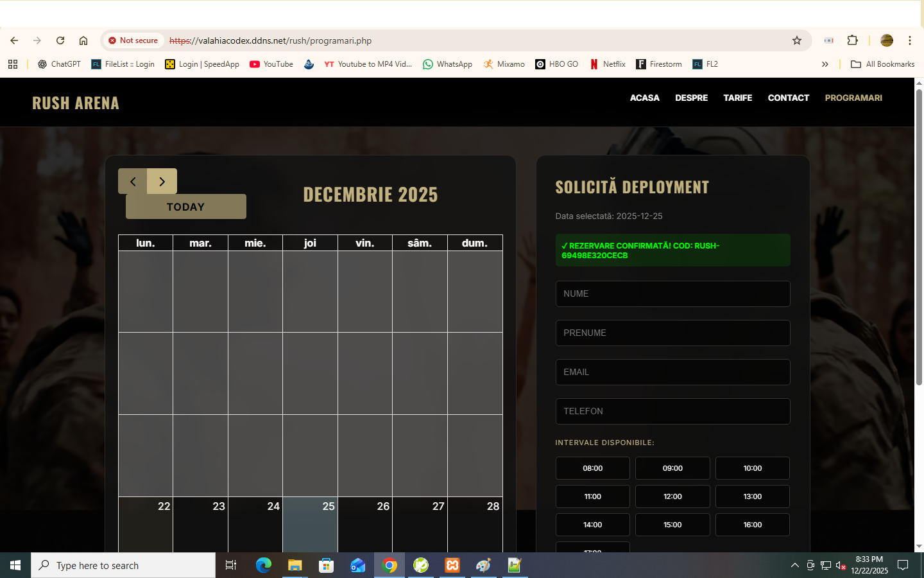Go to browser home page icon
Viewport: 924px width, 578px height.
(83, 40)
